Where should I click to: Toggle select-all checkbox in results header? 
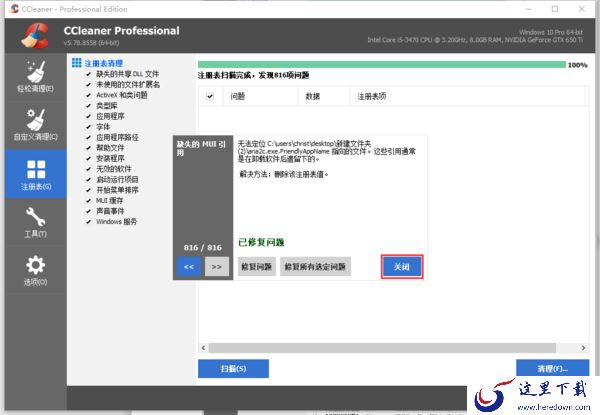click(210, 96)
